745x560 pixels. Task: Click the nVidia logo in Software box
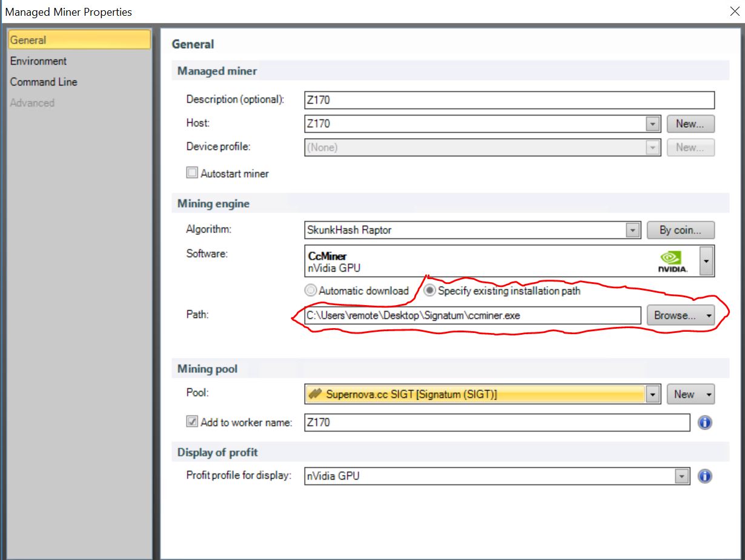672,262
